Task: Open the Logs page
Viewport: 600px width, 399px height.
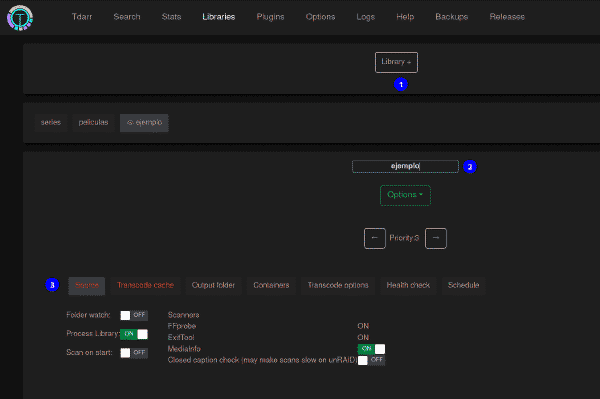Action: [x=365, y=17]
